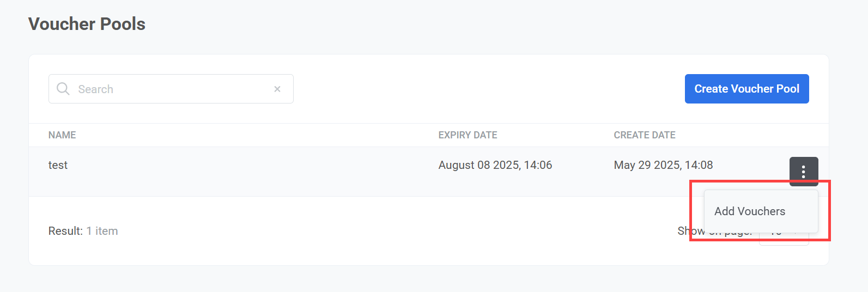This screenshot has width=868, height=292.
Task: Select Add Vouchers from the popup menu
Action: (750, 211)
